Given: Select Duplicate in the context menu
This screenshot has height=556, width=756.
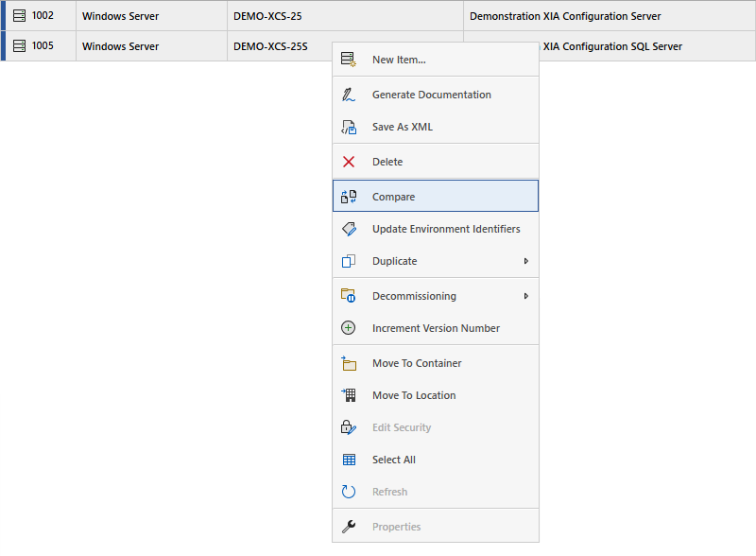Looking at the screenshot, I should click(394, 261).
